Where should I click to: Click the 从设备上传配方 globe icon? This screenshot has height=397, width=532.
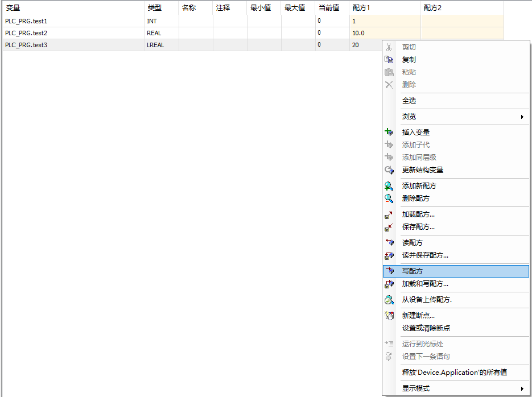pyautogui.click(x=390, y=299)
